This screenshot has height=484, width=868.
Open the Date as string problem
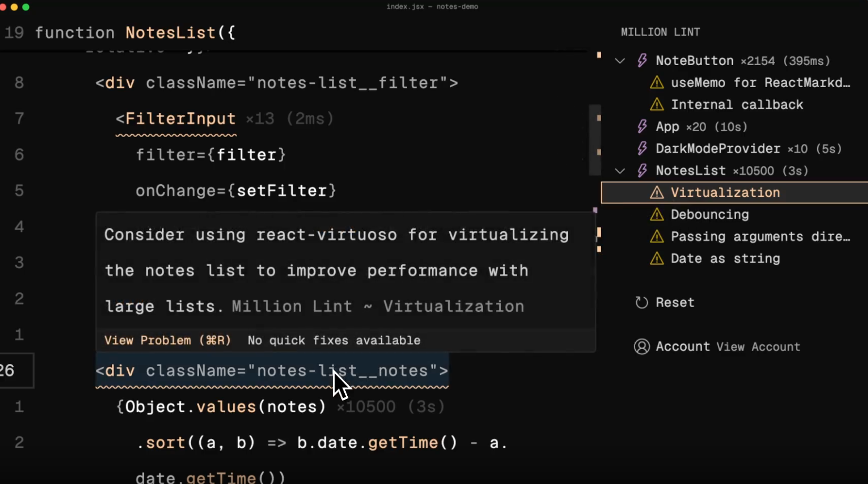pyautogui.click(x=725, y=259)
